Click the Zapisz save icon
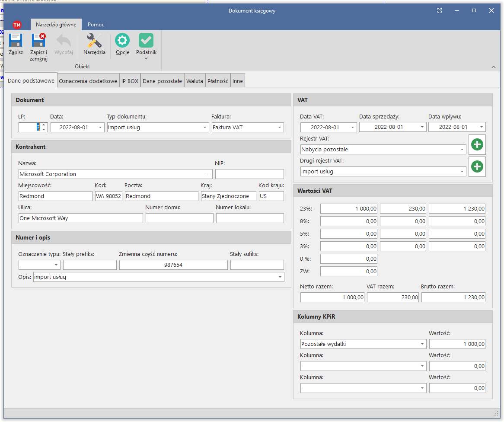Viewport: 504px width, 422px height. (16, 41)
